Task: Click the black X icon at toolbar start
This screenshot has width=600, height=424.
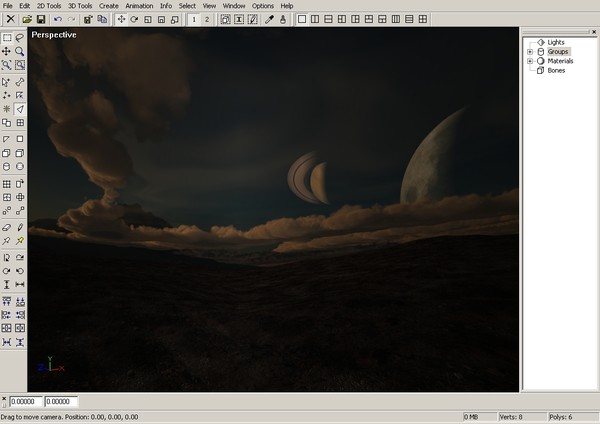Action: 11,19
